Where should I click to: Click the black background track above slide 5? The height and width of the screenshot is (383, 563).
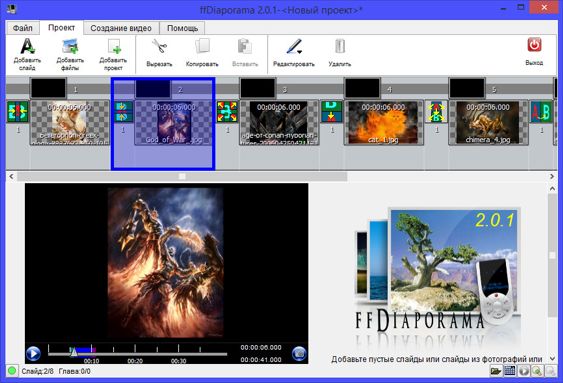[x=467, y=88]
